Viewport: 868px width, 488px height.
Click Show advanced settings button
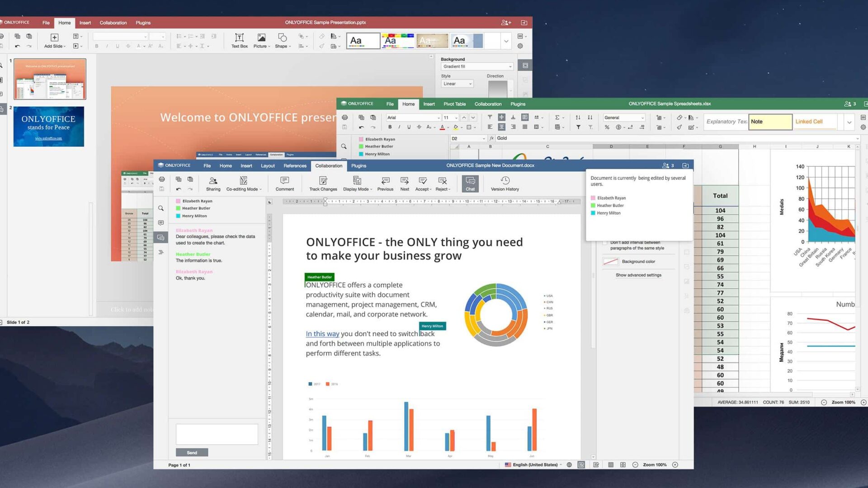639,275
